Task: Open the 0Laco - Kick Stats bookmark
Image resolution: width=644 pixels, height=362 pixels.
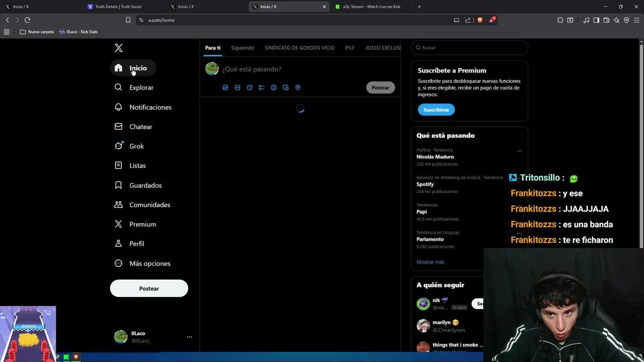Action: tap(78, 32)
